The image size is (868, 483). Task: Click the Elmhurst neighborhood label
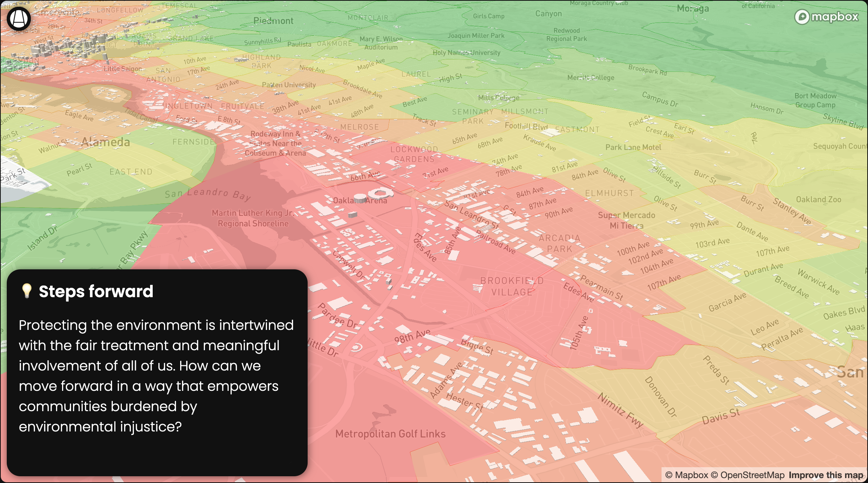[609, 193]
